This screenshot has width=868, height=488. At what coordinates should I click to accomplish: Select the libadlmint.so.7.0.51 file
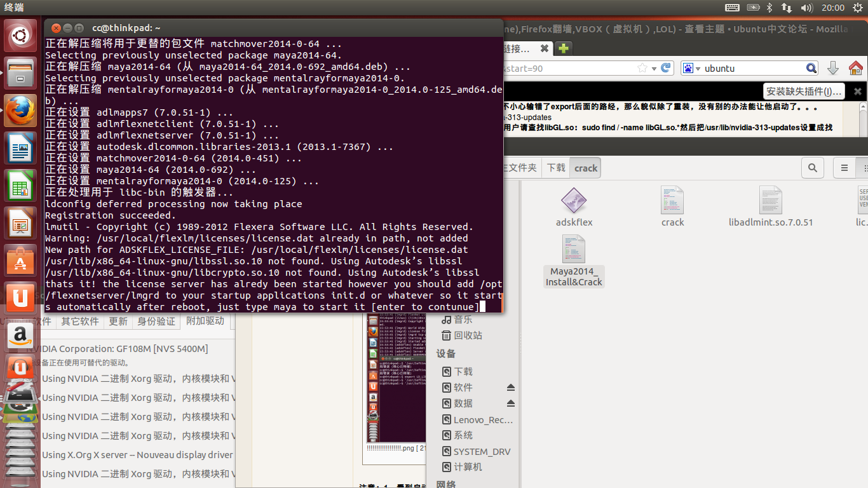[771, 207]
